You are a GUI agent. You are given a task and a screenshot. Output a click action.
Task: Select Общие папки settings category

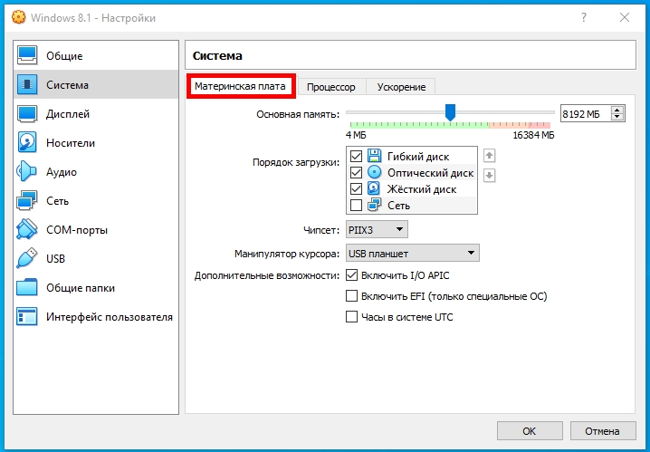[96, 288]
